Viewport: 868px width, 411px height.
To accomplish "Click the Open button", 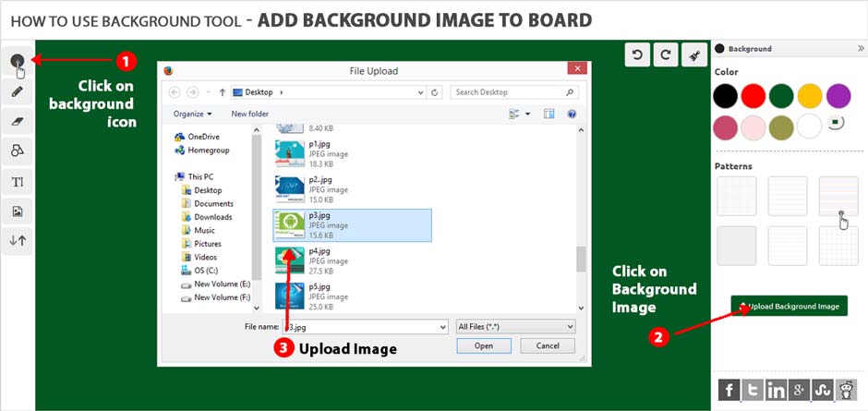I will pos(483,346).
